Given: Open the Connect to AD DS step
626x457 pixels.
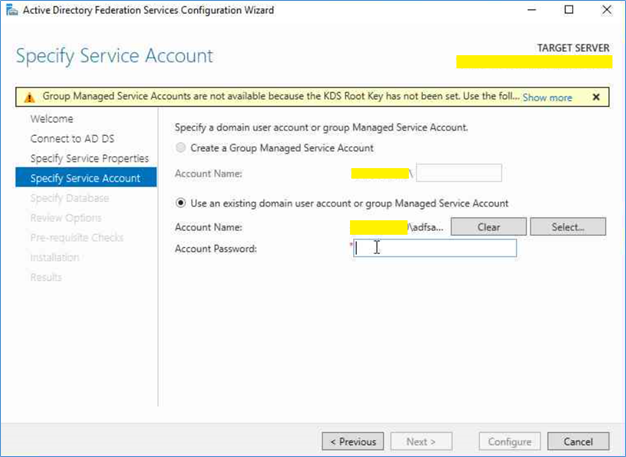Looking at the screenshot, I should coord(72,138).
